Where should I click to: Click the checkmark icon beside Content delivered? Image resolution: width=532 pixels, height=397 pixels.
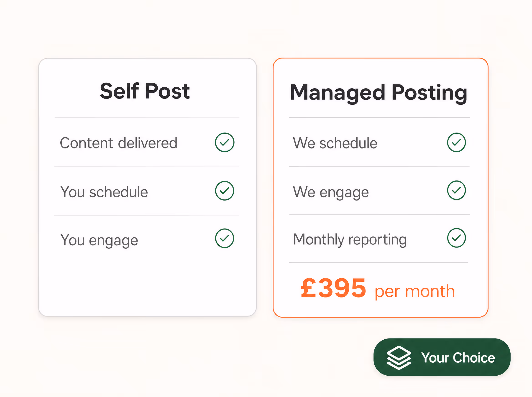coord(225,142)
